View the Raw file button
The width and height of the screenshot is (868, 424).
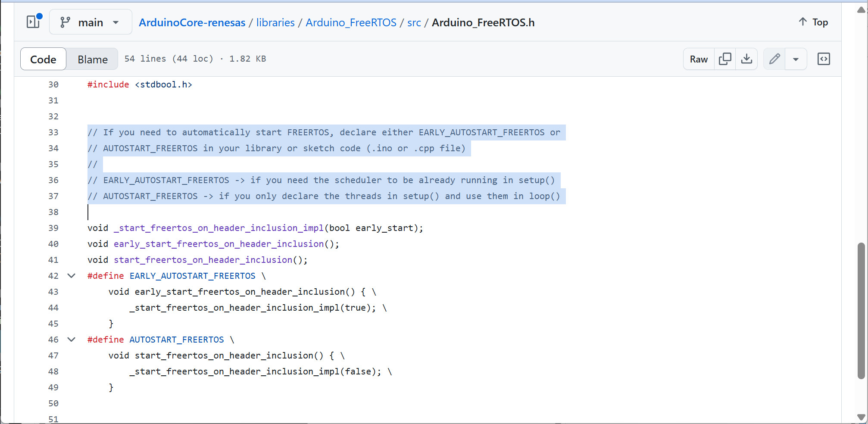(x=699, y=59)
